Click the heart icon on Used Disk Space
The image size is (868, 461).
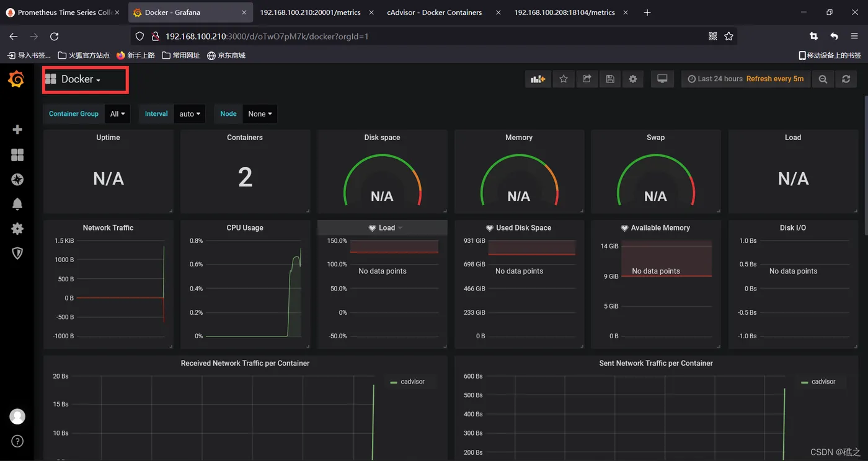[x=490, y=228]
